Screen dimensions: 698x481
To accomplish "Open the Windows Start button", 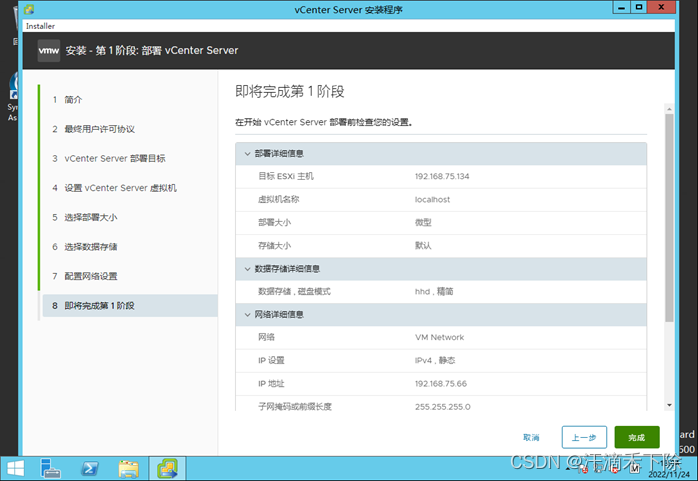I will [16, 468].
